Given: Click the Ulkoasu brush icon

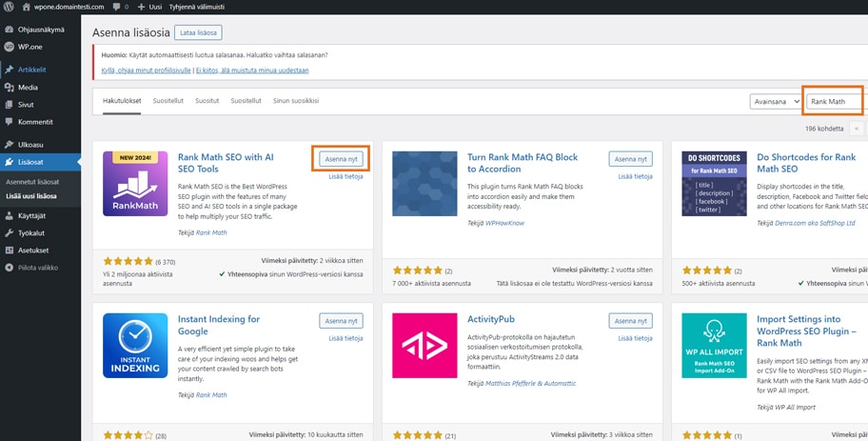Looking at the screenshot, I should 9,145.
